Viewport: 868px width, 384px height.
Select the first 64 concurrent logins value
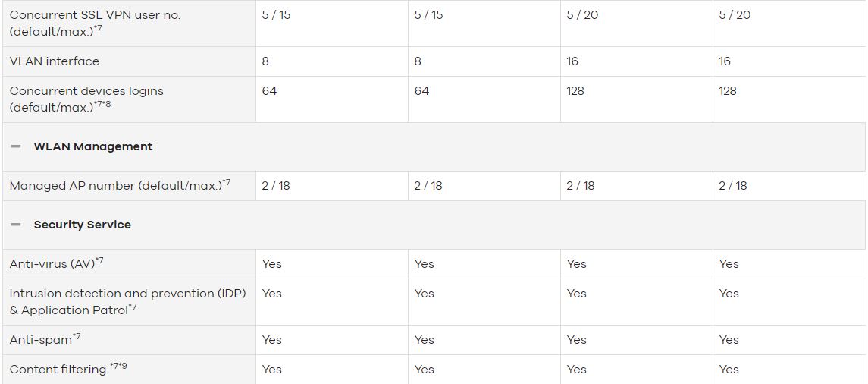pos(269,91)
